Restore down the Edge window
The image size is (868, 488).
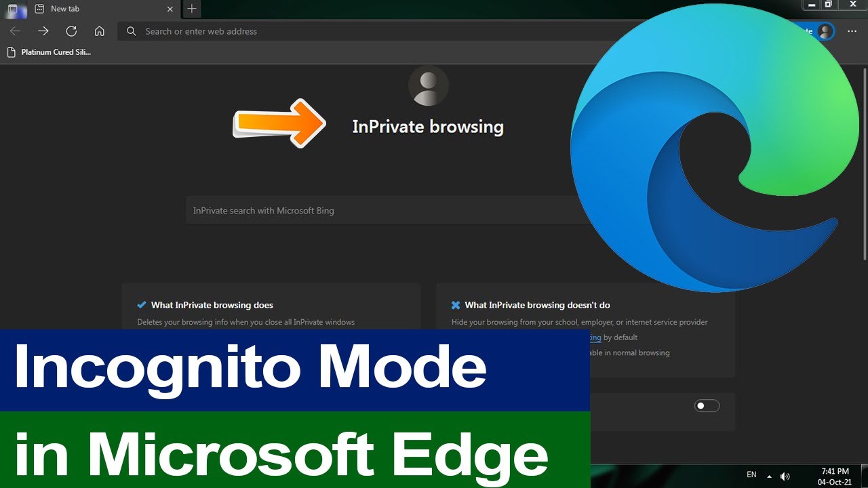point(829,5)
